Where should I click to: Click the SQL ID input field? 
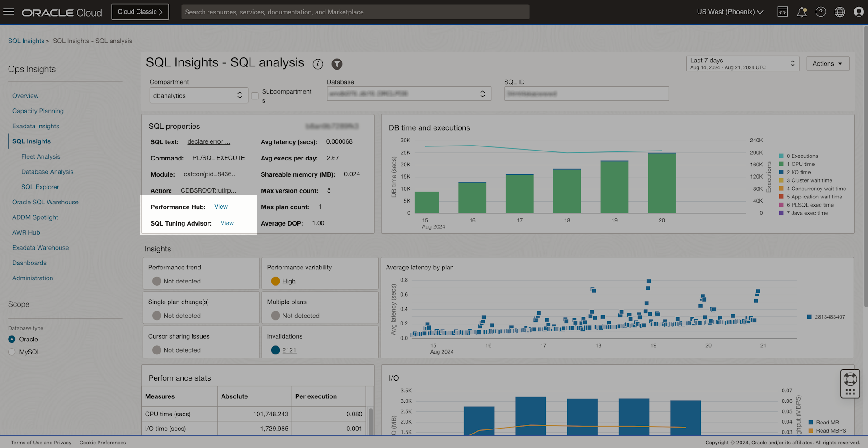pyautogui.click(x=586, y=94)
